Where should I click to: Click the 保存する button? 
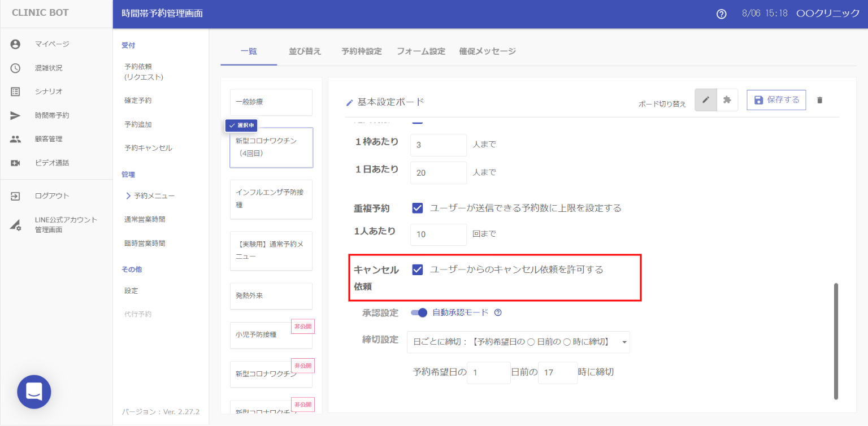pyautogui.click(x=776, y=100)
